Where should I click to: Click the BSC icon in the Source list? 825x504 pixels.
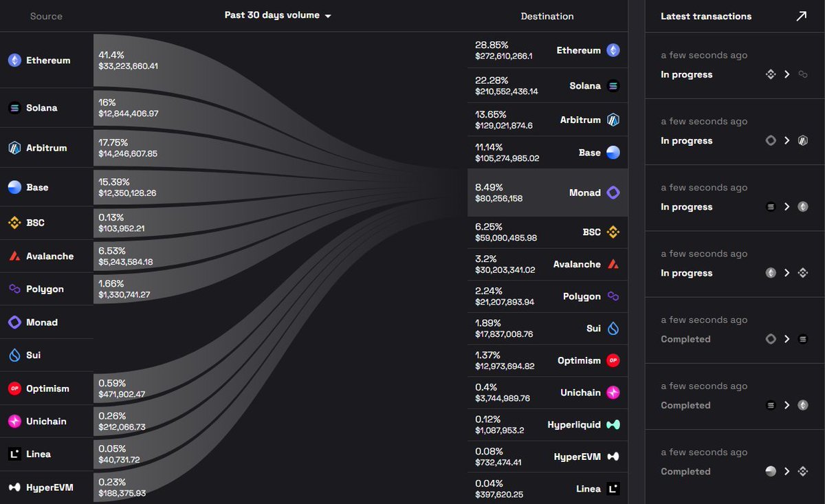point(14,223)
